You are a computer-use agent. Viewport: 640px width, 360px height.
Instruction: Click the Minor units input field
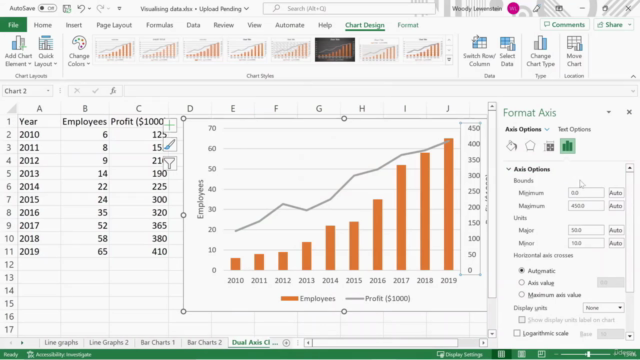tap(586, 243)
